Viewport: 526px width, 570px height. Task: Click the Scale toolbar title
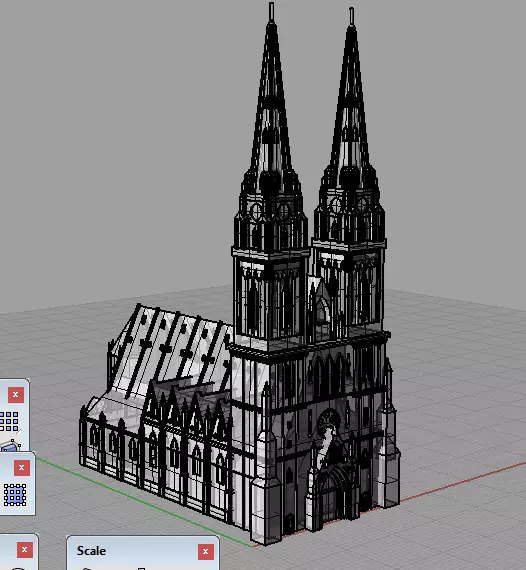pyautogui.click(x=91, y=551)
